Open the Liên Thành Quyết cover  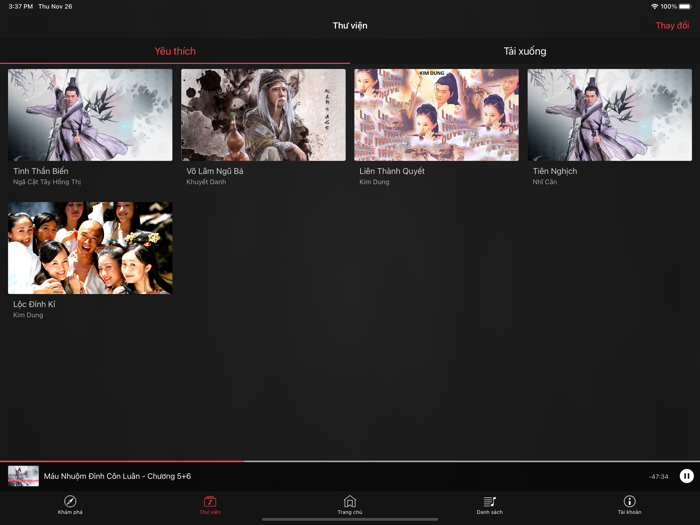[437, 115]
